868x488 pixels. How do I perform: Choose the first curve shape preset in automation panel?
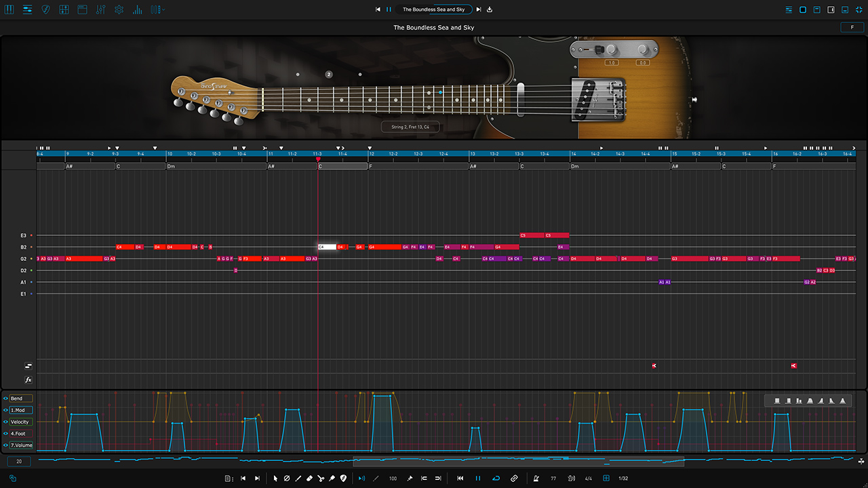(x=776, y=401)
